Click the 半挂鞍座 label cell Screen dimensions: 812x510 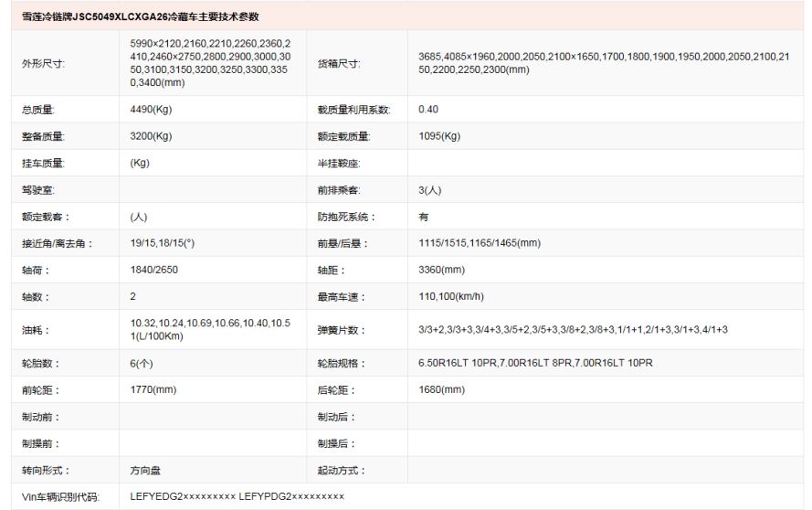click(338, 164)
